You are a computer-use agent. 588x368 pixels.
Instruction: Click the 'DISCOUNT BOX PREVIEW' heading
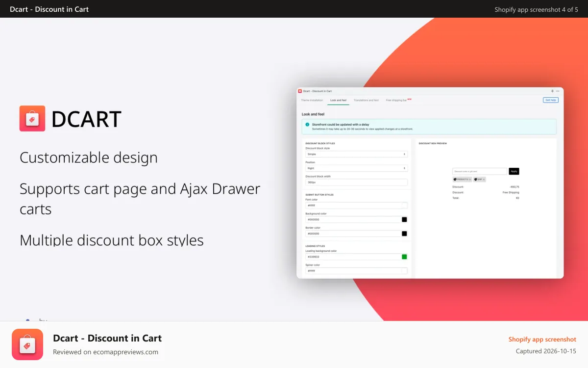coord(433,144)
